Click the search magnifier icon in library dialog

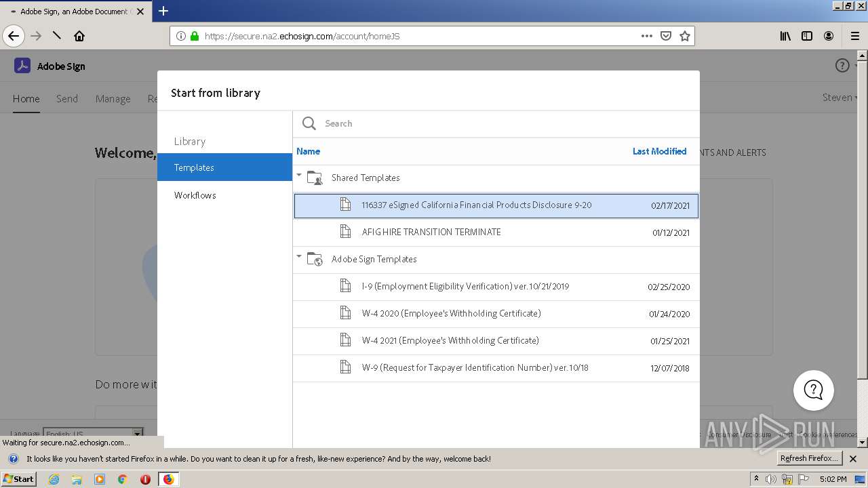[309, 123]
